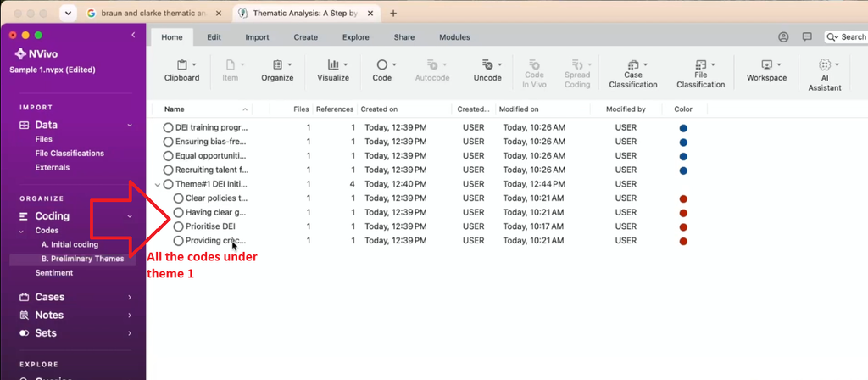The height and width of the screenshot is (380, 868).
Task: Select the Prioritise DEI code circle
Action: coord(178,226)
